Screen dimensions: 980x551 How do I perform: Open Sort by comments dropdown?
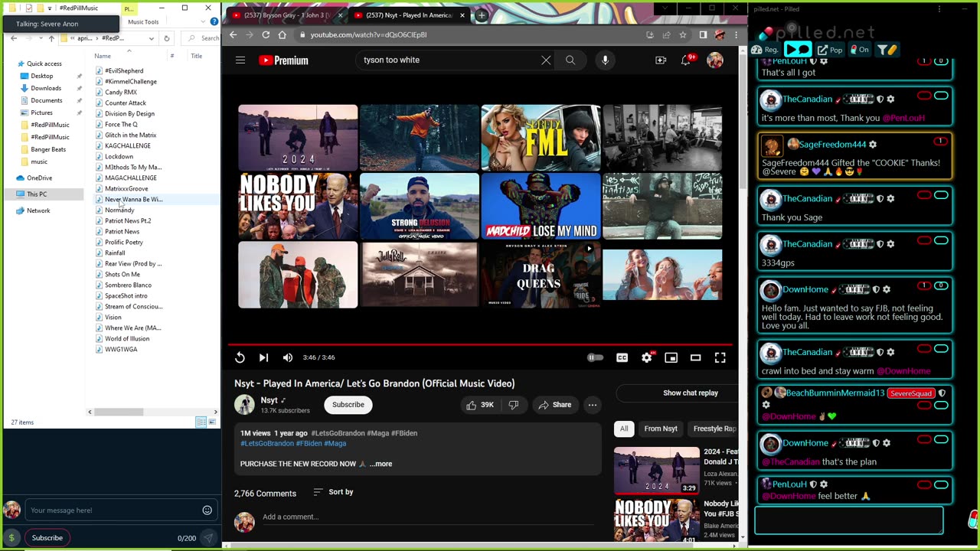(333, 492)
